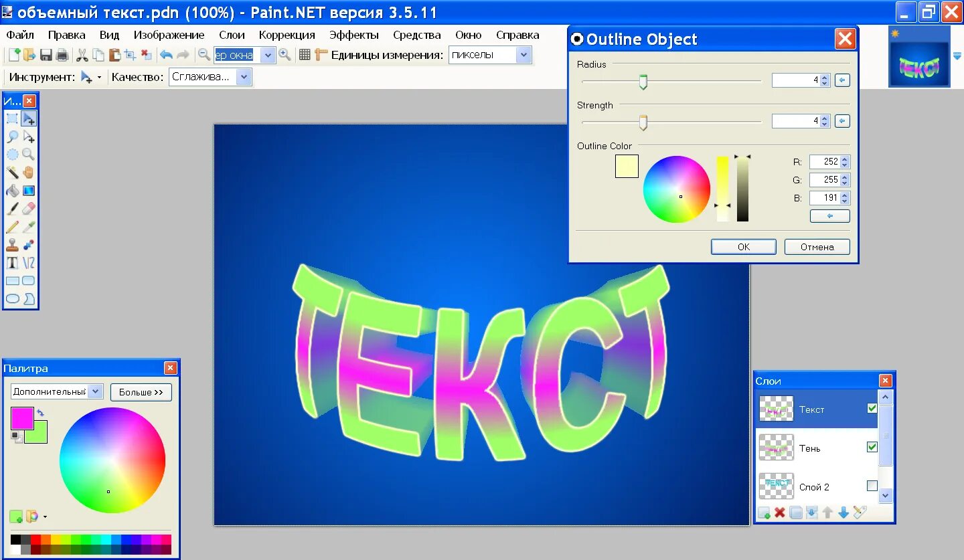Image resolution: width=964 pixels, height=560 pixels.
Task: Select the Rectangle Select tool
Action: [12, 118]
